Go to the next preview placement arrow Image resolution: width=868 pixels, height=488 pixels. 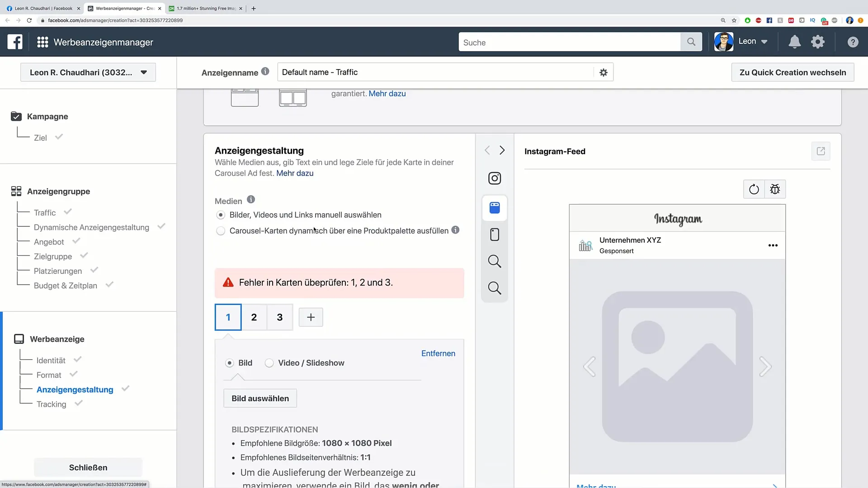tap(502, 150)
